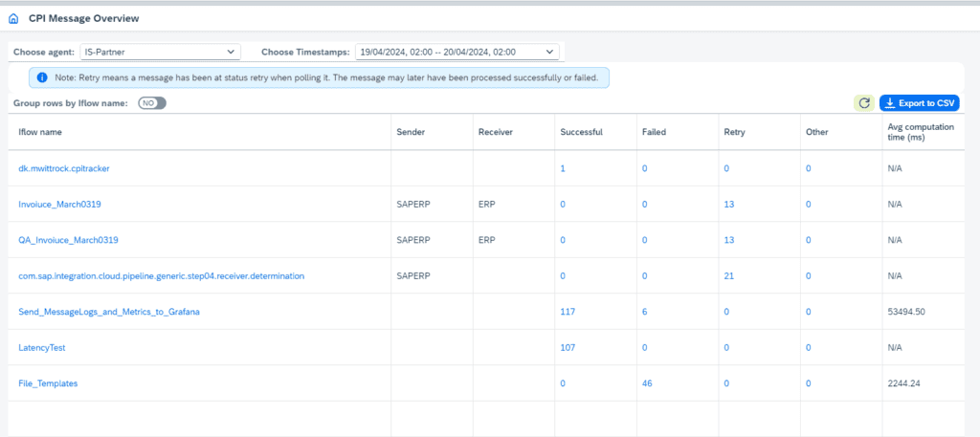Screen dimensions: 980x437
Task: Click the Retry column header
Action: (759, 132)
